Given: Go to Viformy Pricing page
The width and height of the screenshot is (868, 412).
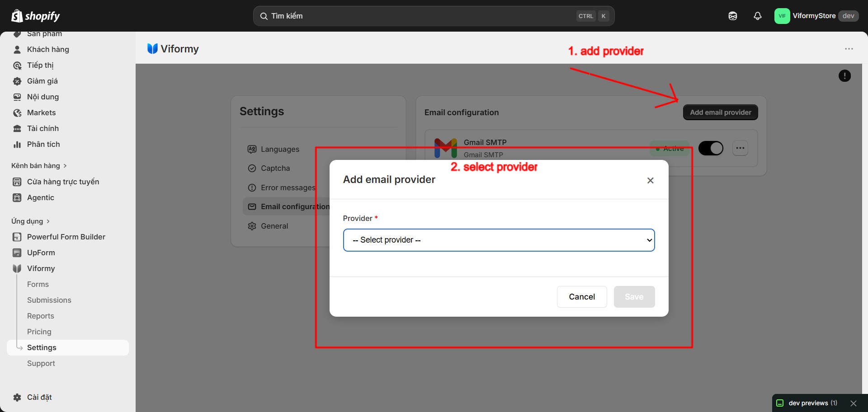Looking at the screenshot, I should pos(39,332).
